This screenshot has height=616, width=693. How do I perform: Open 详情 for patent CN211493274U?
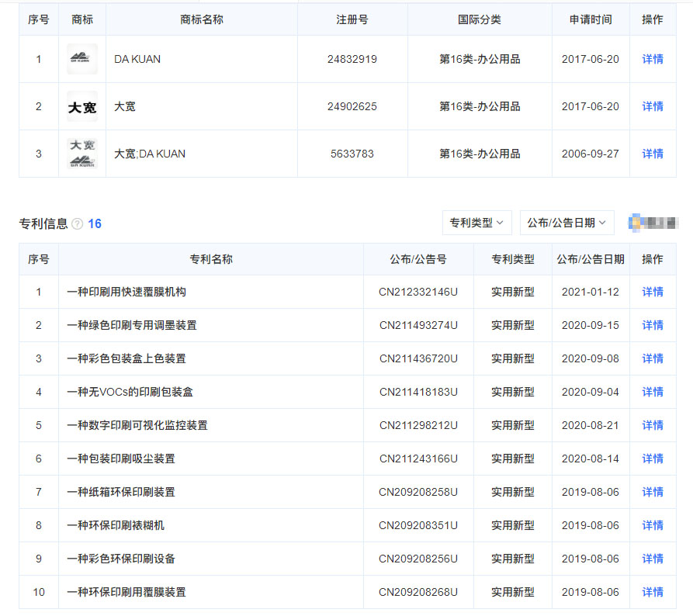[652, 325]
